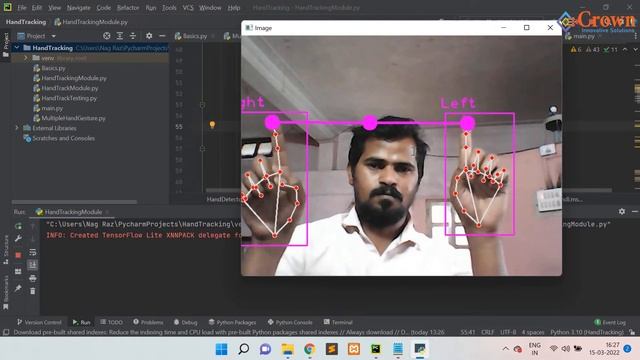The height and width of the screenshot is (360, 640).
Task: Click Expand All in Project panel toolbar
Action: pos(120,36)
